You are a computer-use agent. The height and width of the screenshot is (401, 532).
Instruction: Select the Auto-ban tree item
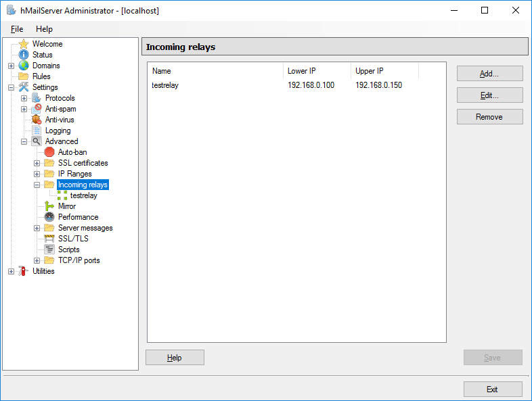(72, 152)
